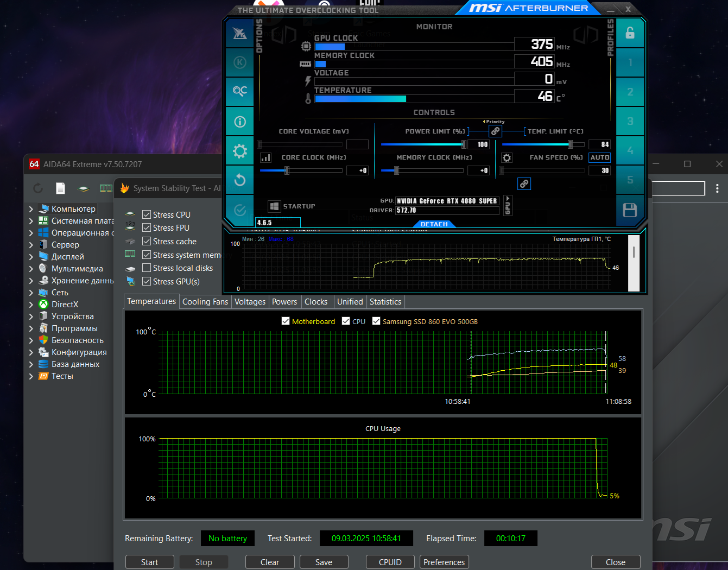
Task: Click the GPU selector arrow button
Action: coord(508,205)
